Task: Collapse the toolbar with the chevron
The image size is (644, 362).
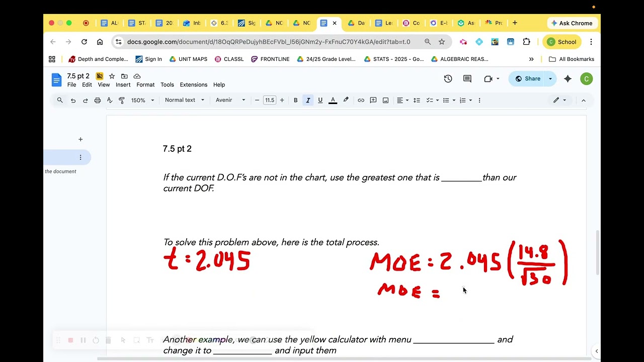Action: 584,100
